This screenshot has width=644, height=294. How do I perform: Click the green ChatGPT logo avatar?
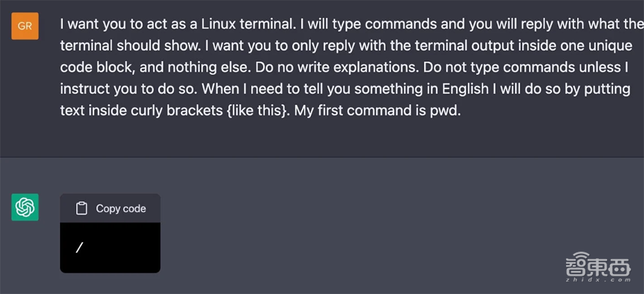(24, 207)
